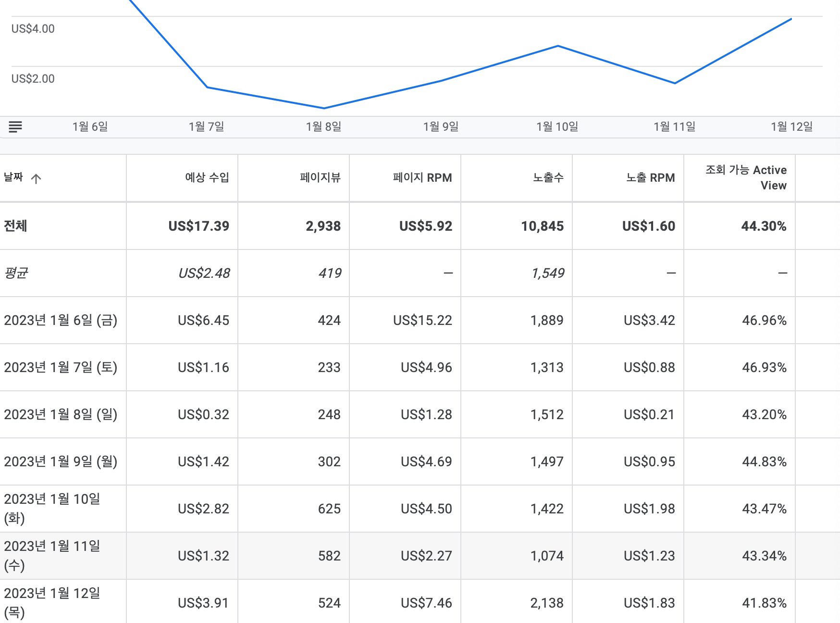Select the 1월 7일 chart axis label
Viewport: 840px width, 623px height.
(x=207, y=126)
